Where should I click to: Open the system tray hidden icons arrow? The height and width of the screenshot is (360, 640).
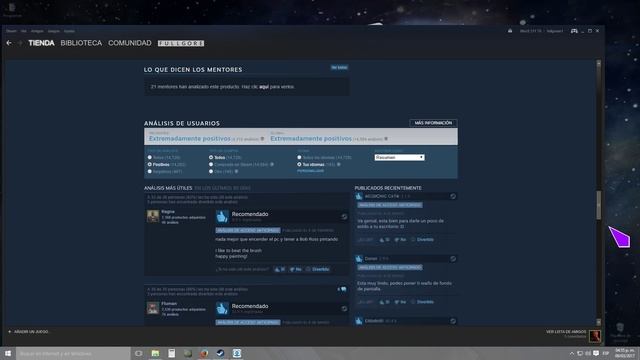tap(571, 353)
